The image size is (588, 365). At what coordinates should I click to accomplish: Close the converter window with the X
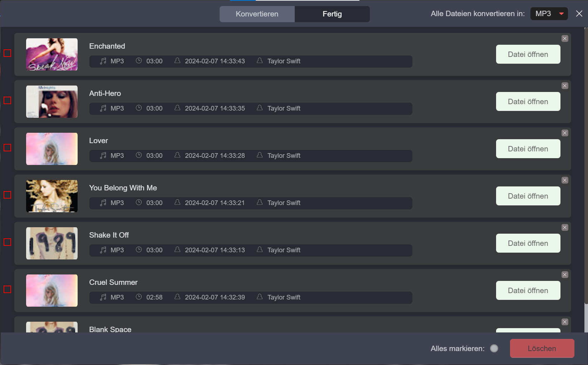click(x=579, y=14)
